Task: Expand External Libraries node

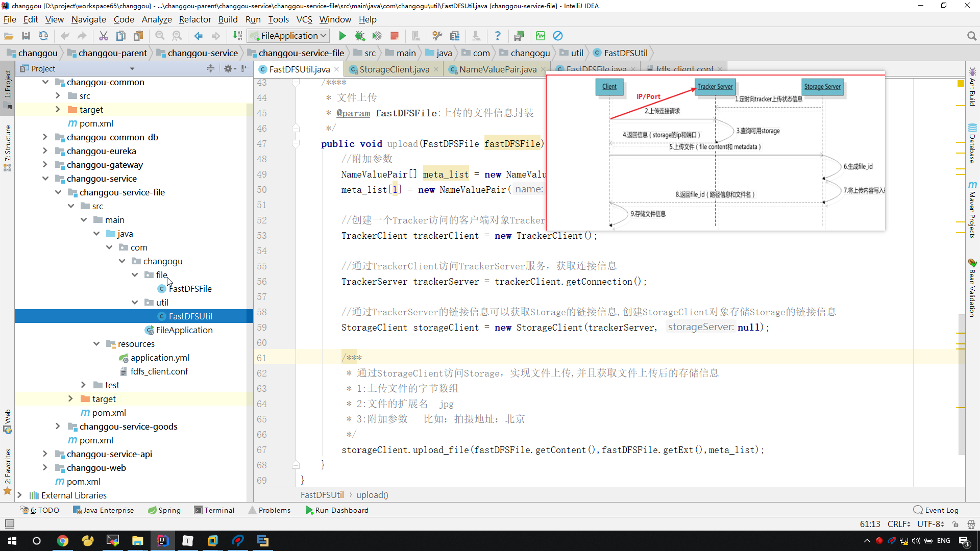Action: coord(20,495)
